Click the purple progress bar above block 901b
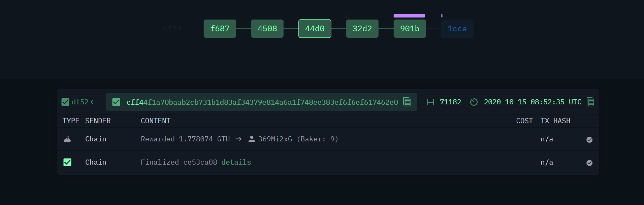 tap(409, 15)
